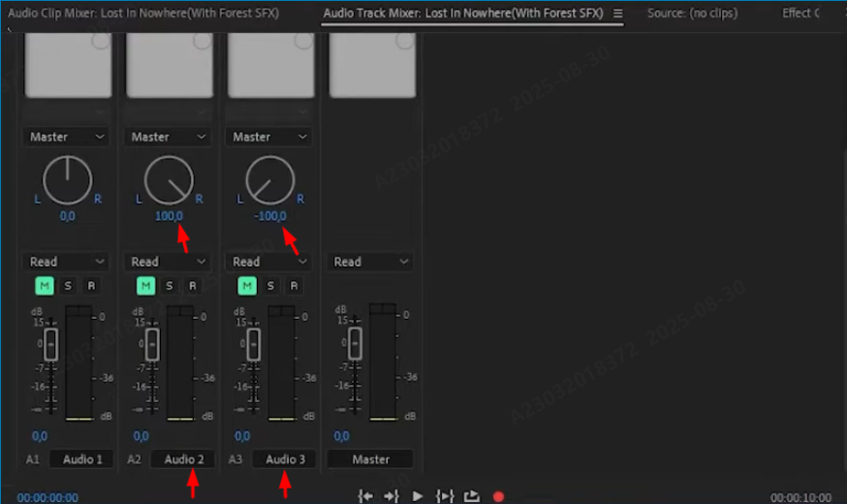Image resolution: width=847 pixels, height=504 pixels.
Task: Unmute Audio 1 track with M button
Action: coord(45,286)
